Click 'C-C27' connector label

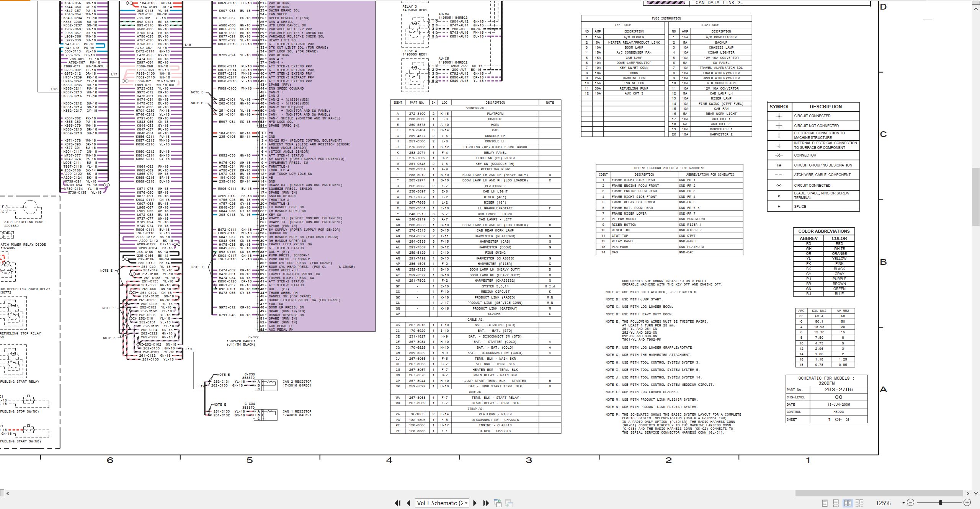(x=253, y=337)
